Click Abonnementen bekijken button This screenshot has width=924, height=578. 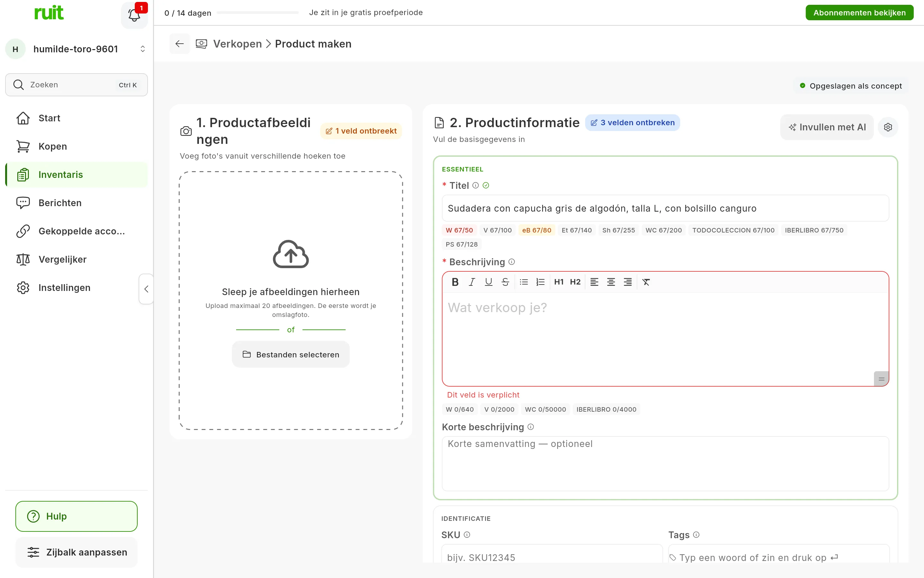tap(860, 13)
